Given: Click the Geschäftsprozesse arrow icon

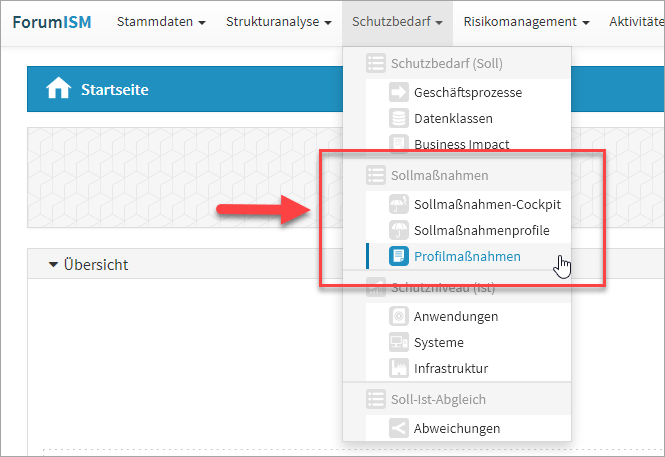Looking at the screenshot, I should click(399, 93).
